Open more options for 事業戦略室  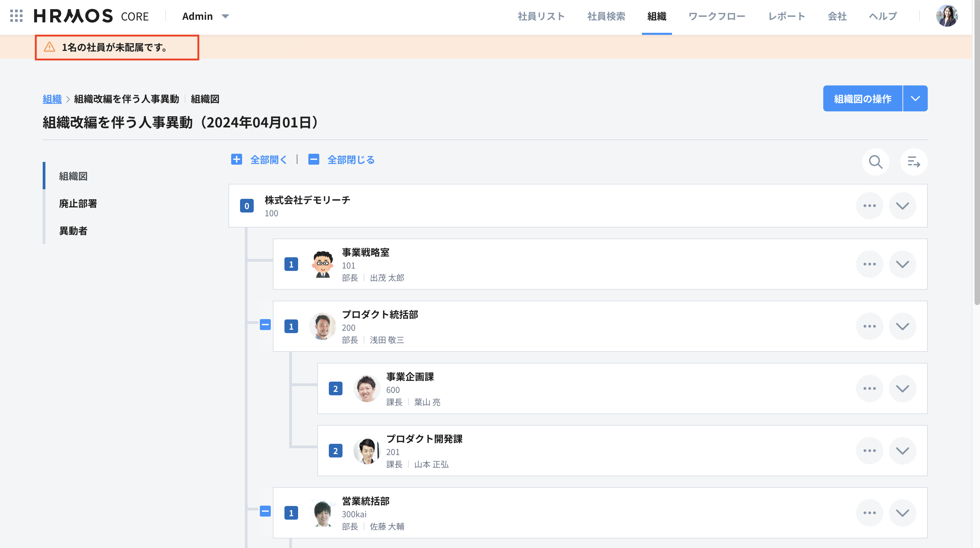click(x=869, y=264)
